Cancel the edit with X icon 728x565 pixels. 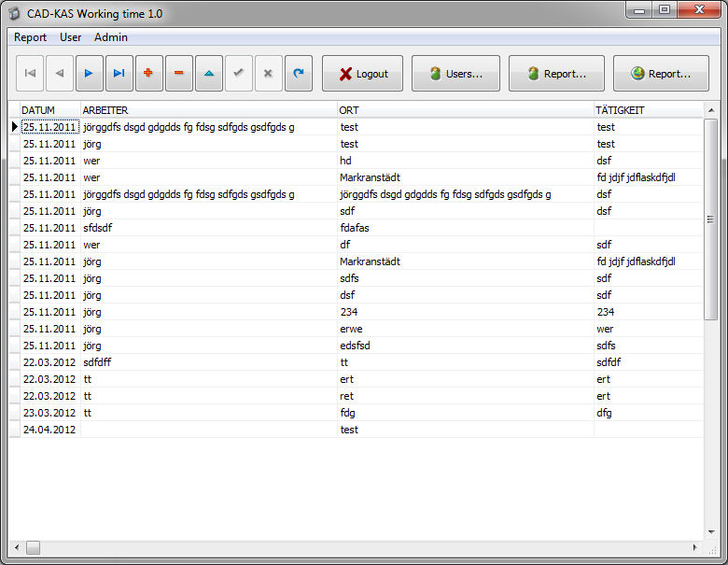coord(269,73)
